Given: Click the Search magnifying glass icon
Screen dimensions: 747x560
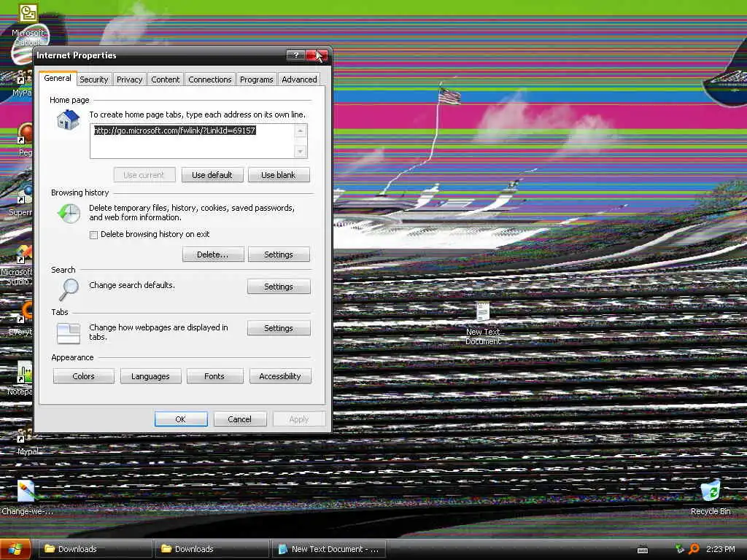Looking at the screenshot, I should pos(69,289).
